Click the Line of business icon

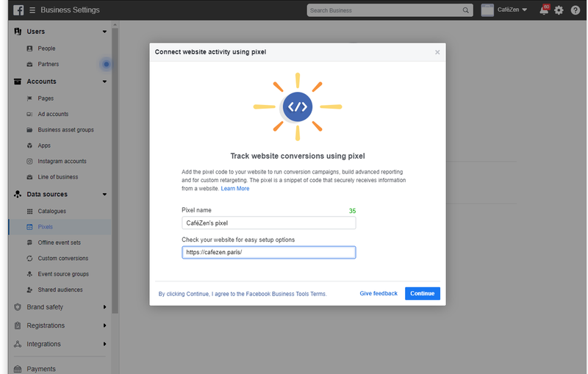tap(29, 177)
